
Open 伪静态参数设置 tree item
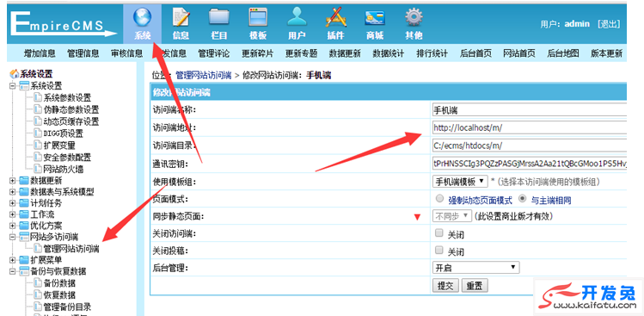[71, 110]
